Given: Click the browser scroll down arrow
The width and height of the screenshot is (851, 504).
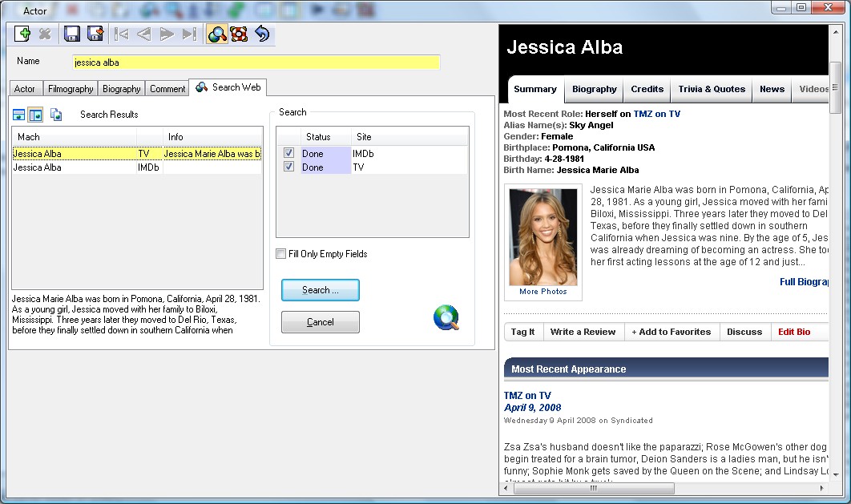Looking at the screenshot, I should click(x=835, y=474).
